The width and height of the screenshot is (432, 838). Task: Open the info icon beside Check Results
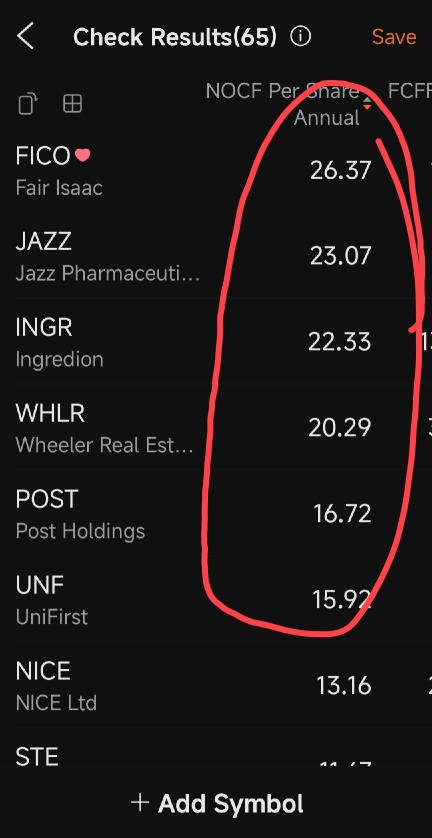point(300,37)
